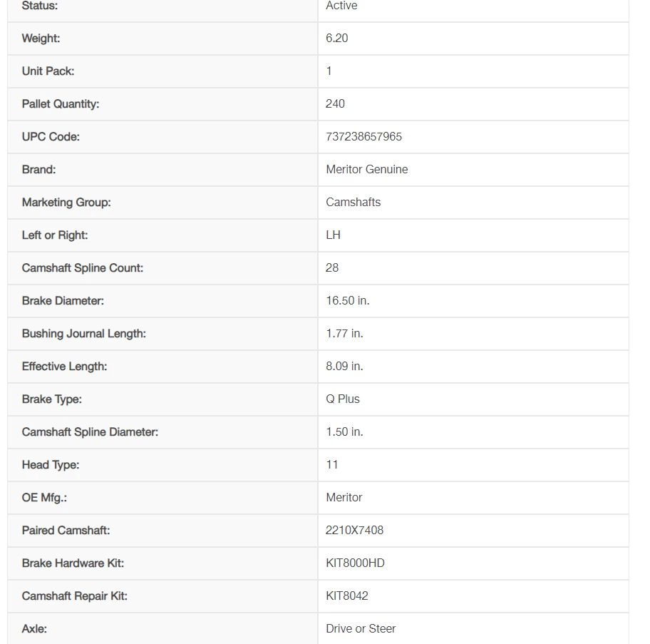Click the Brake Diameter 16.50 in. value
Viewport: 650px width, 644px height.
click(347, 301)
